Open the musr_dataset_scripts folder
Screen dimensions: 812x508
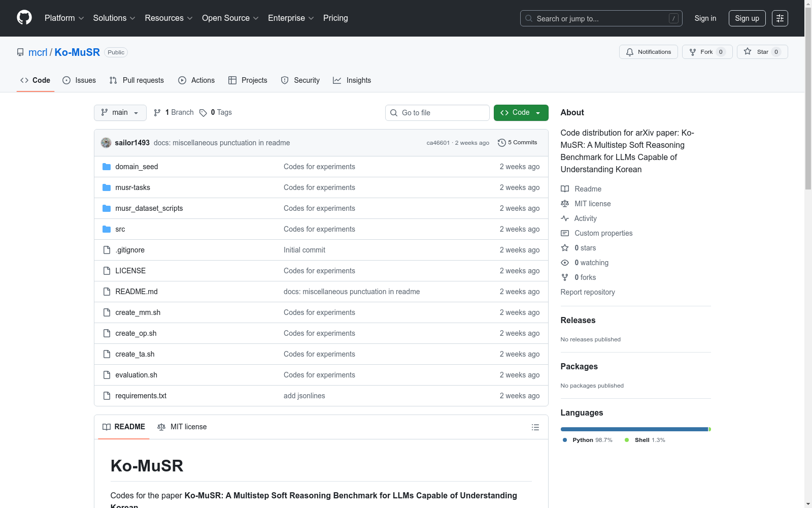pos(149,208)
